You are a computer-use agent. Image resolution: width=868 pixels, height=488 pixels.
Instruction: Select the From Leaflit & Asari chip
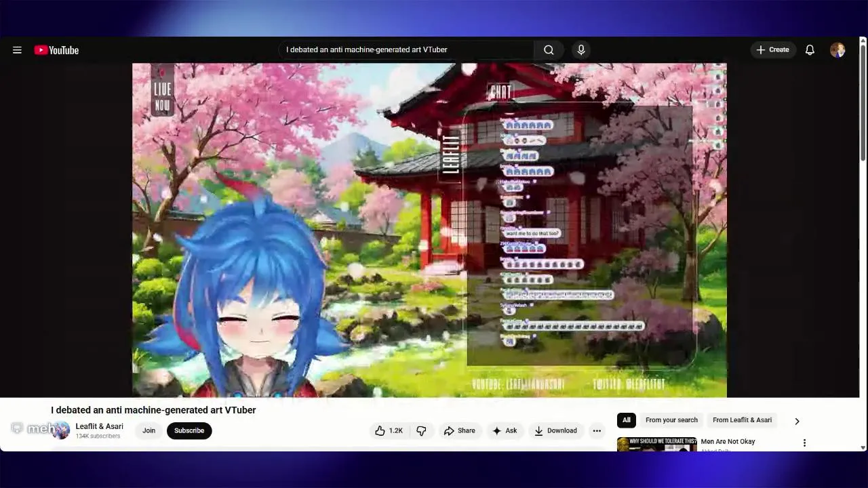coord(742,420)
